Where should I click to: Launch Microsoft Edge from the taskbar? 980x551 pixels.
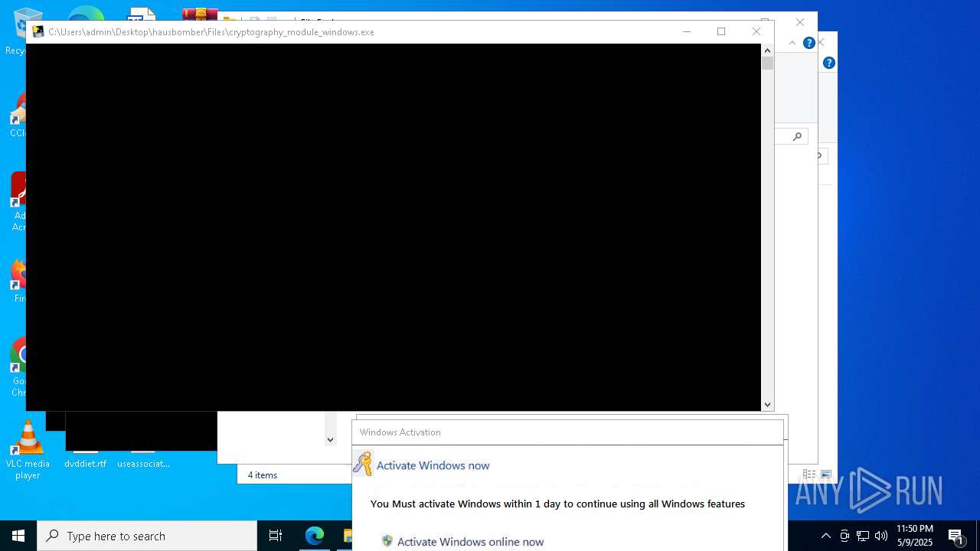pos(314,536)
